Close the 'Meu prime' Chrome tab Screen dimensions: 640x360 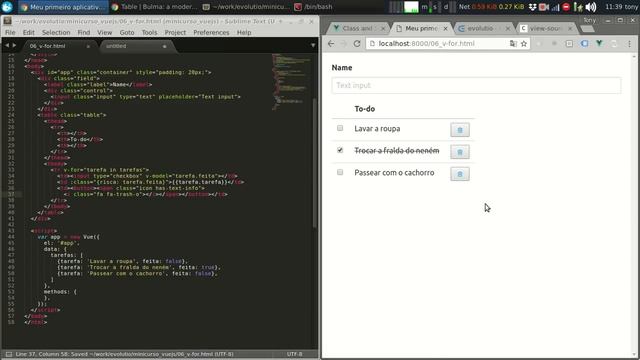pos(445,29)
